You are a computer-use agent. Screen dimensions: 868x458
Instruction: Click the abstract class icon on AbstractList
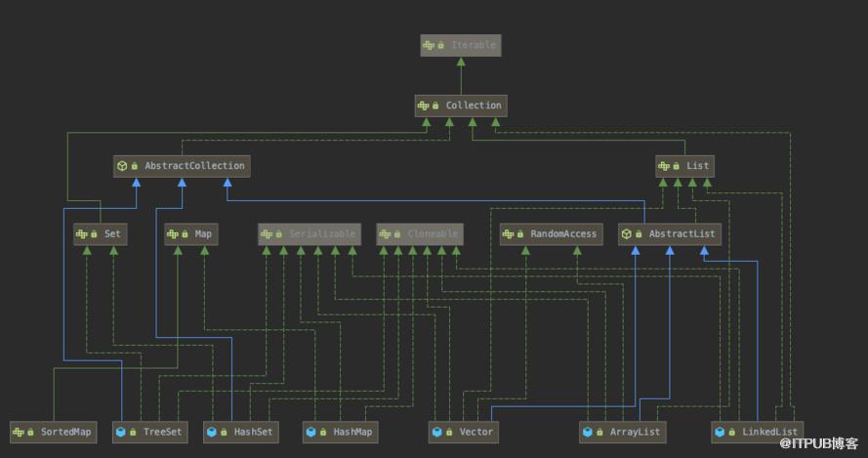627,233
